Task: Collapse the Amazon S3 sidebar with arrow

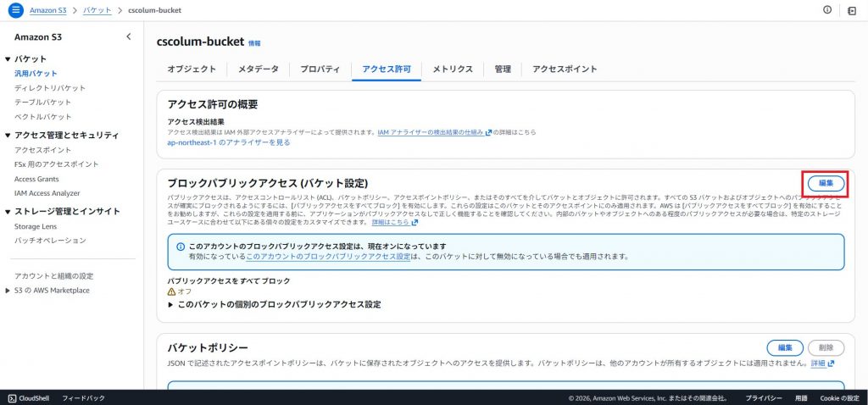Action: (x=129, y=36)
